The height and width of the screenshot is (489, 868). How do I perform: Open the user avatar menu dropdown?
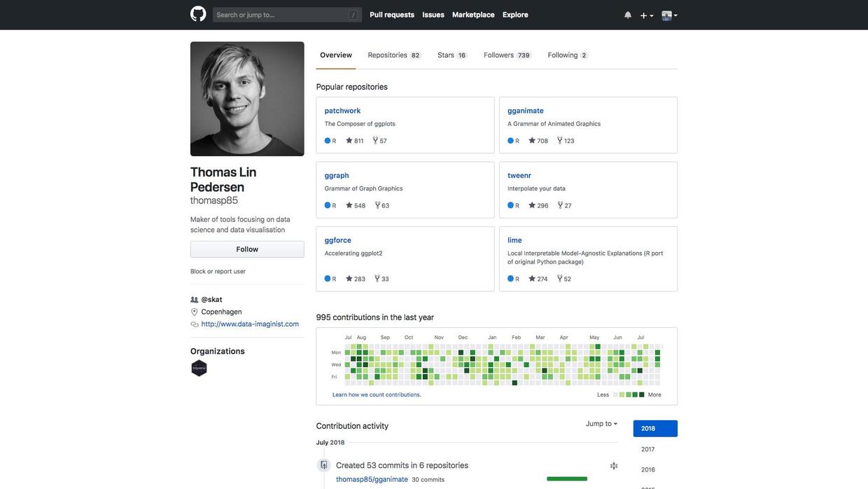(669, 15)
